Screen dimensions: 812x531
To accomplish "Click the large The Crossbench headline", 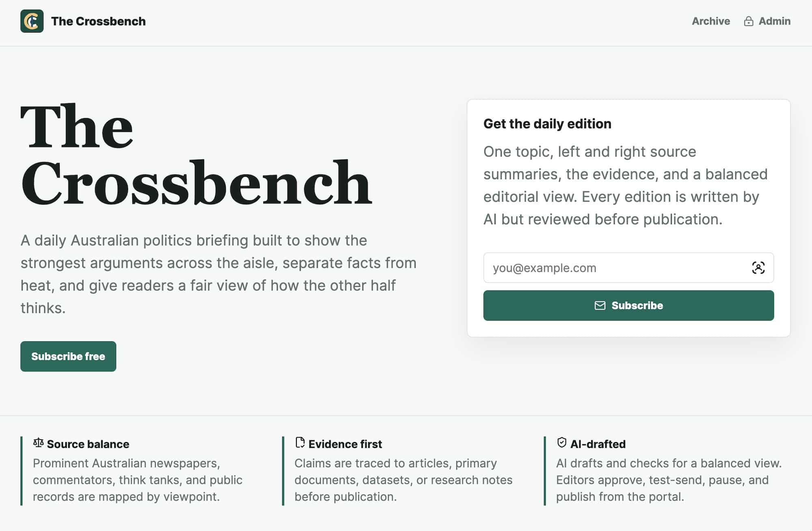I will click(196, 154).
